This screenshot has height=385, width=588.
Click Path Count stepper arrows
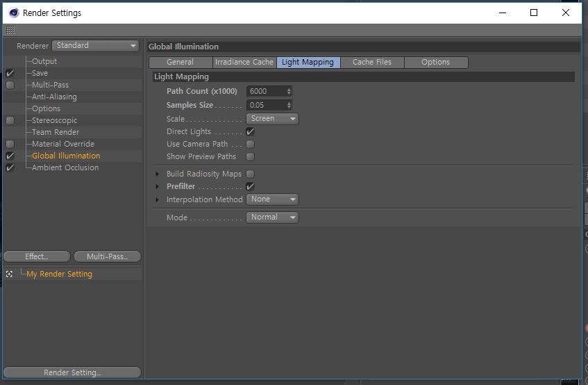tap(289, 91)
